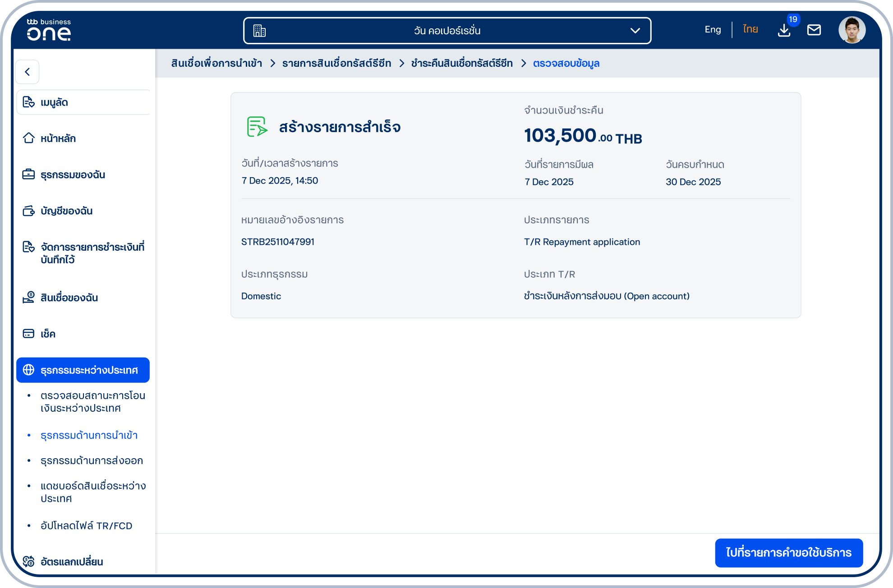Open ธุรกรรมด้านการนำเข้า submenu item

click(x=89, y=435)
